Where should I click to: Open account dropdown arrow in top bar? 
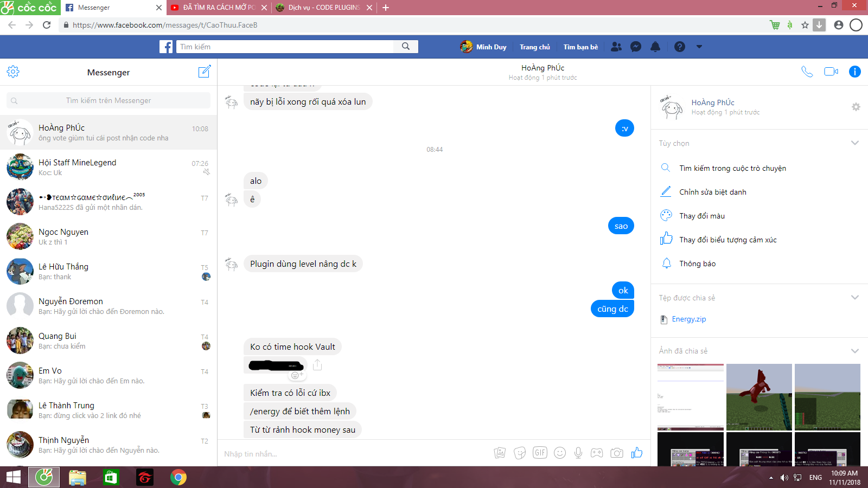point(699,47)
